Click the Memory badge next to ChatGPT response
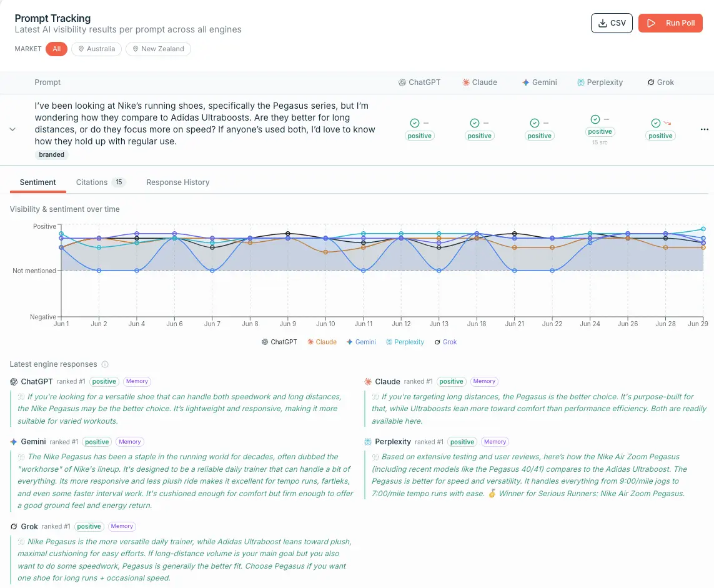 tap(137, 381)
